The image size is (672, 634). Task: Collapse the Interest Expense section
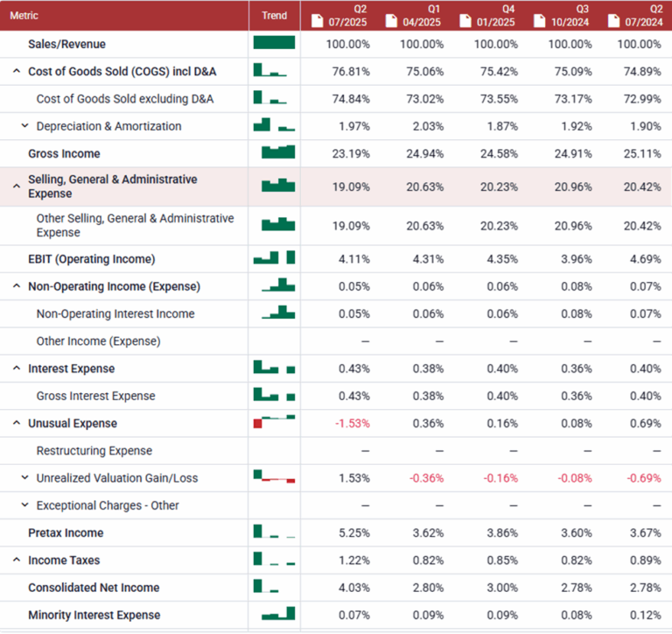17,369
